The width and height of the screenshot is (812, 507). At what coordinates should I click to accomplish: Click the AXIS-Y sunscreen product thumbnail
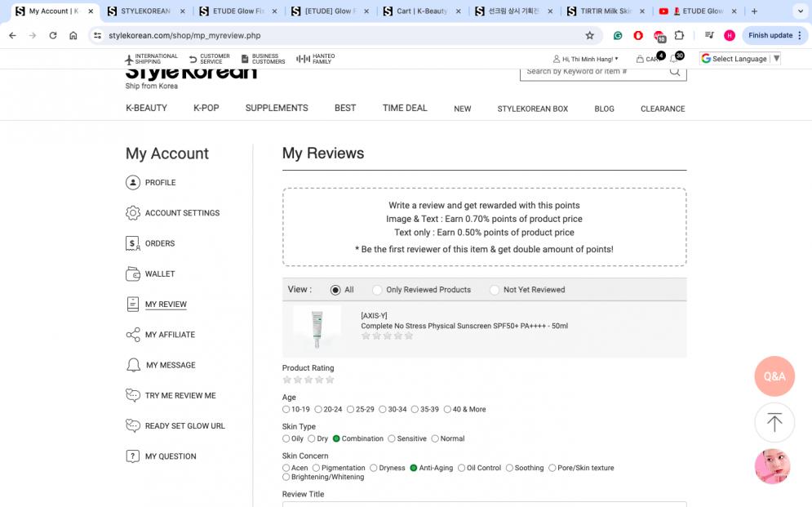(x=317, y=328)
